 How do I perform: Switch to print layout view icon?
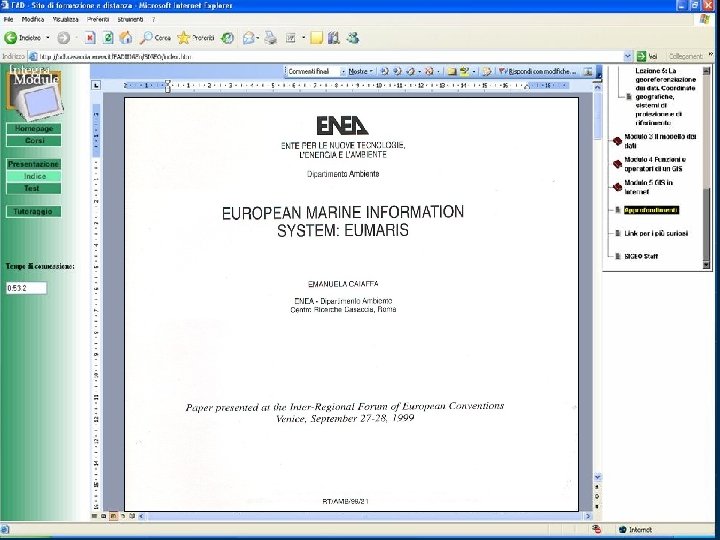pyautogui.click(x=113, y=517)
